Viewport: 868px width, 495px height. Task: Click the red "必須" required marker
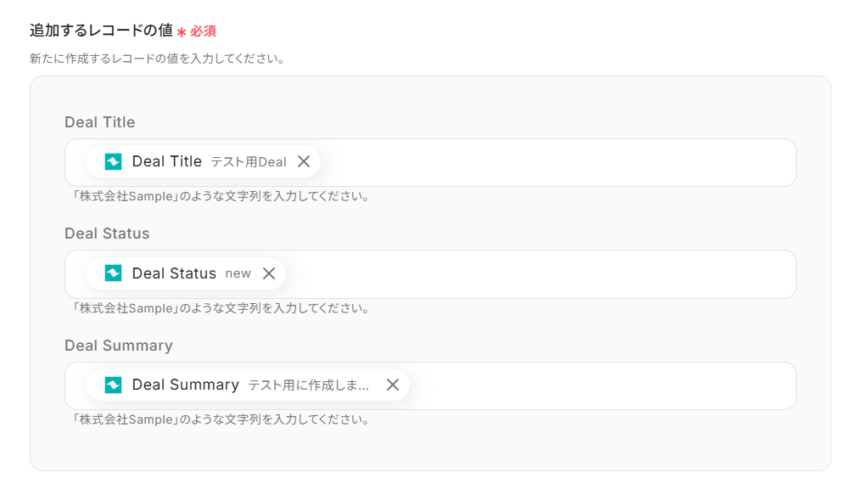point(203,31)
